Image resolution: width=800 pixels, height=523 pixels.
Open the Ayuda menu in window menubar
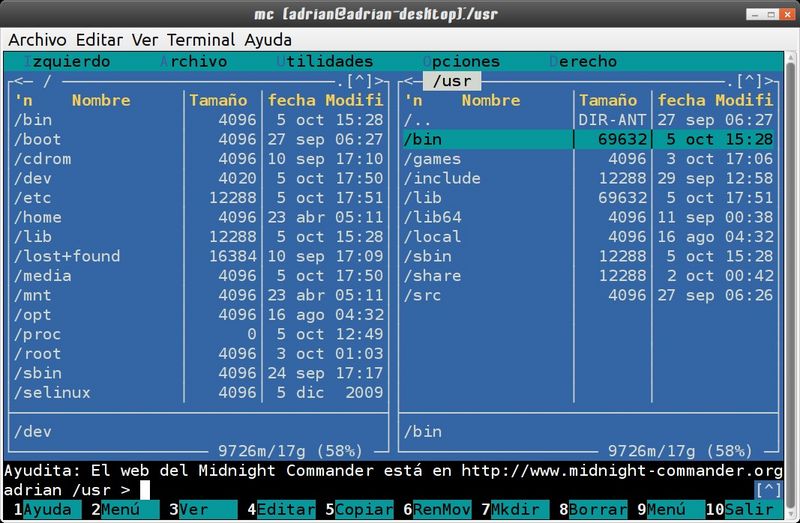tap(266, 40)
